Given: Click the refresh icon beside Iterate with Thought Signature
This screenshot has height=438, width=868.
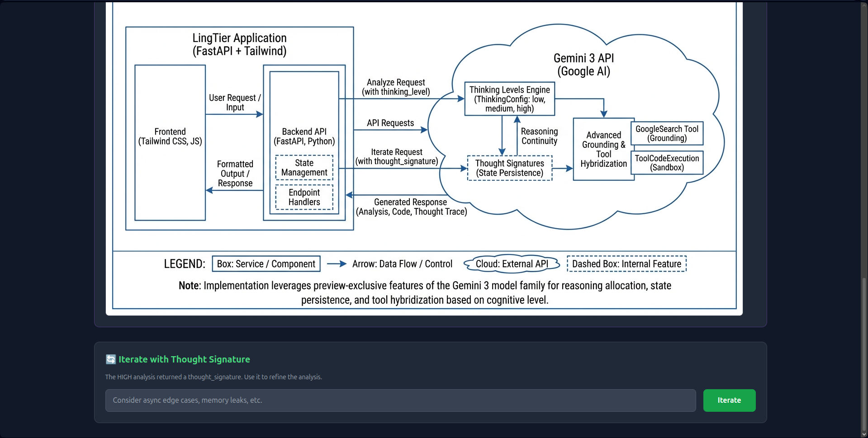Looking at the screenshot, I should tap(111, 359).
